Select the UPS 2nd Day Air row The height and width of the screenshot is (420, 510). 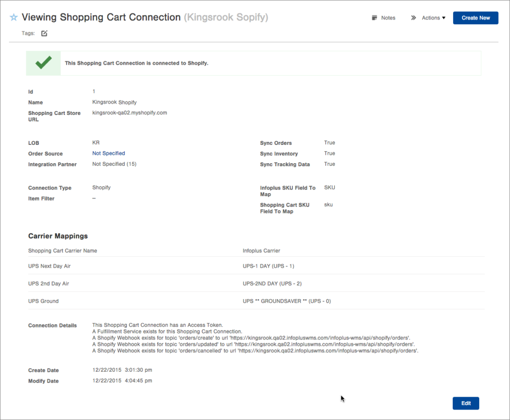pos(256,284)
